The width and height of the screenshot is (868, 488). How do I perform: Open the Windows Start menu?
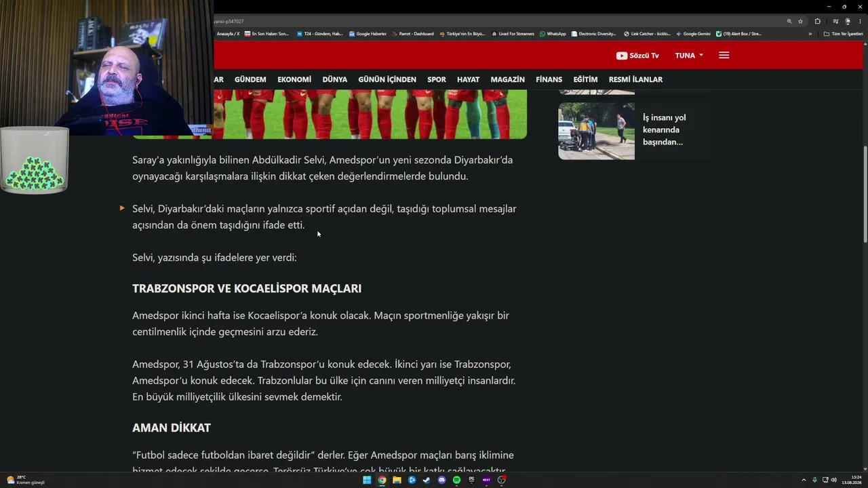pyautogui.click(x=367, y=480)
